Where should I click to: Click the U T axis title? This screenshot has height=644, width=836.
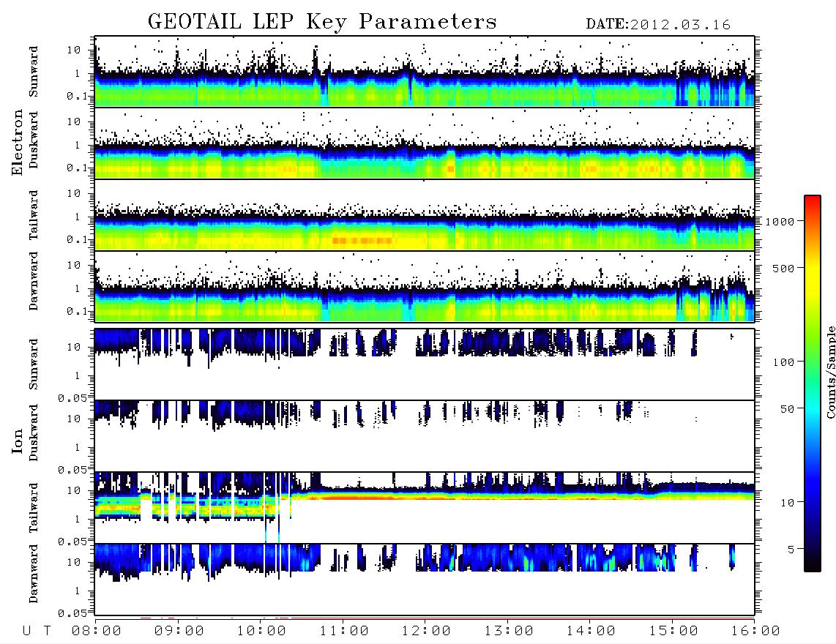37,632
